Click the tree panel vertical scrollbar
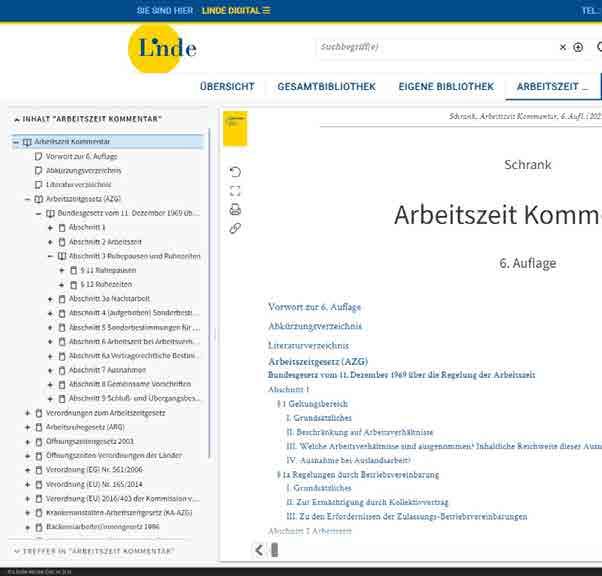This screenshot has height=576, width=602. tap(210, 294)
